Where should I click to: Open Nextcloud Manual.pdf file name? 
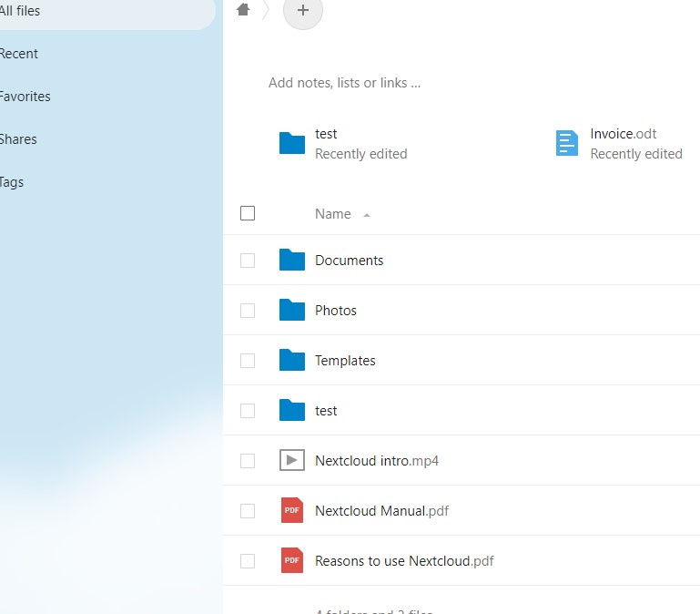381,510
